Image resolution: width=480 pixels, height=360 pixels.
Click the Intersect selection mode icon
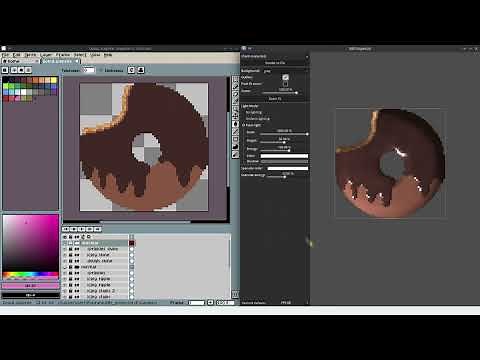point(28,70)
